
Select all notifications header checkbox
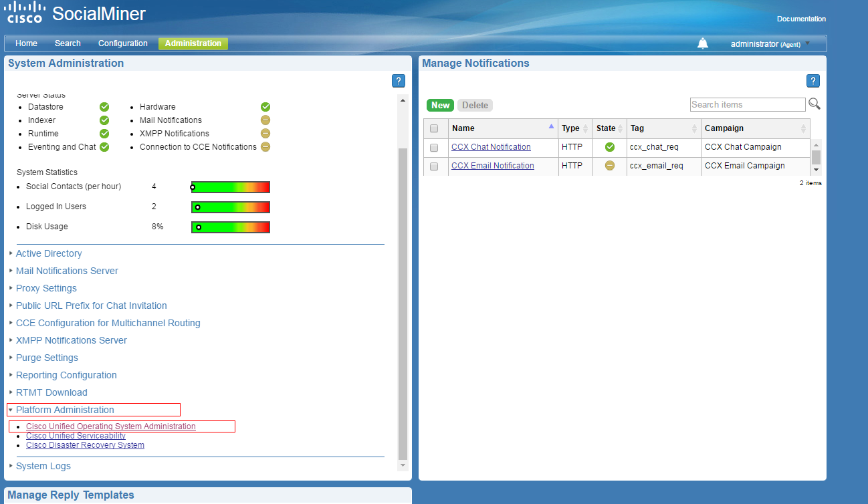pos(434,128)
